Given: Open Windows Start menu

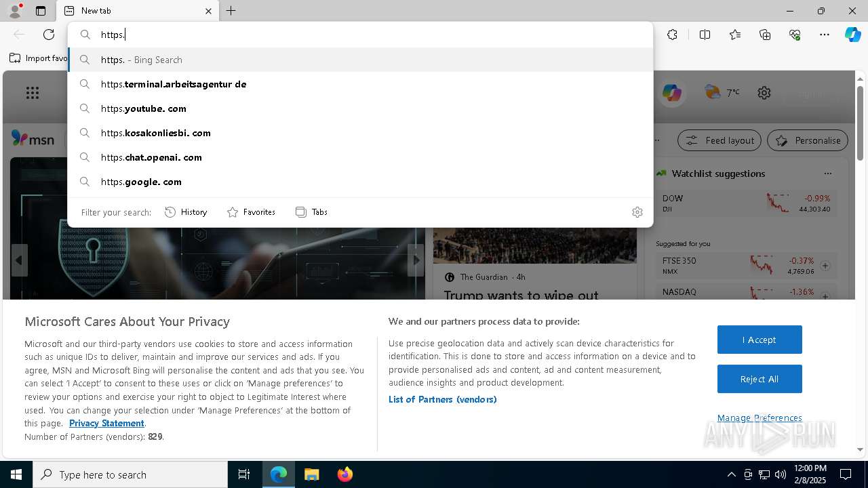Looking at the screenshot, I should [16, 474].
